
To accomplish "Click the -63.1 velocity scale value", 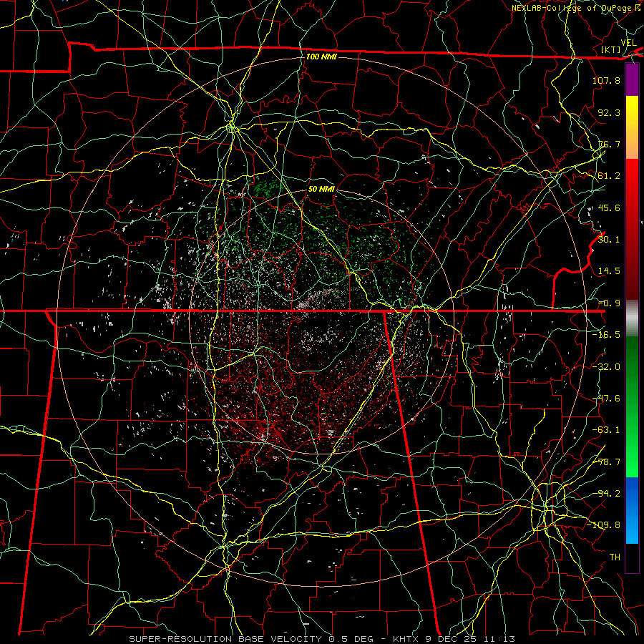I will pyautogui.click(x=606, y=430).
